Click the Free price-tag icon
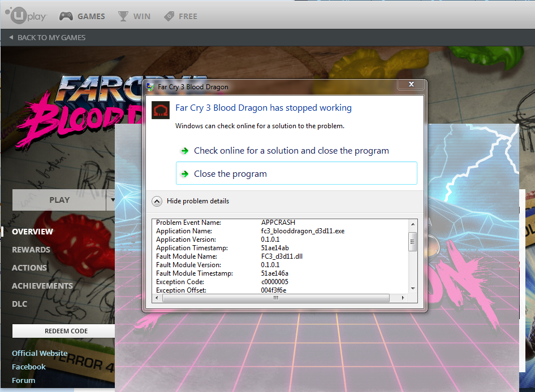The width and height of the screenshot is (535, 392). 169,16
